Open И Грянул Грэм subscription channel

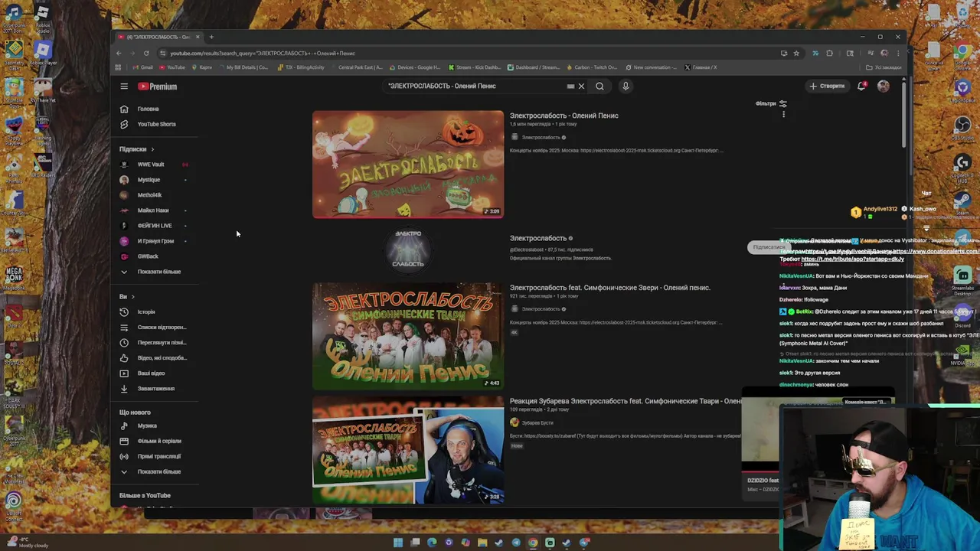coord(155,241)
